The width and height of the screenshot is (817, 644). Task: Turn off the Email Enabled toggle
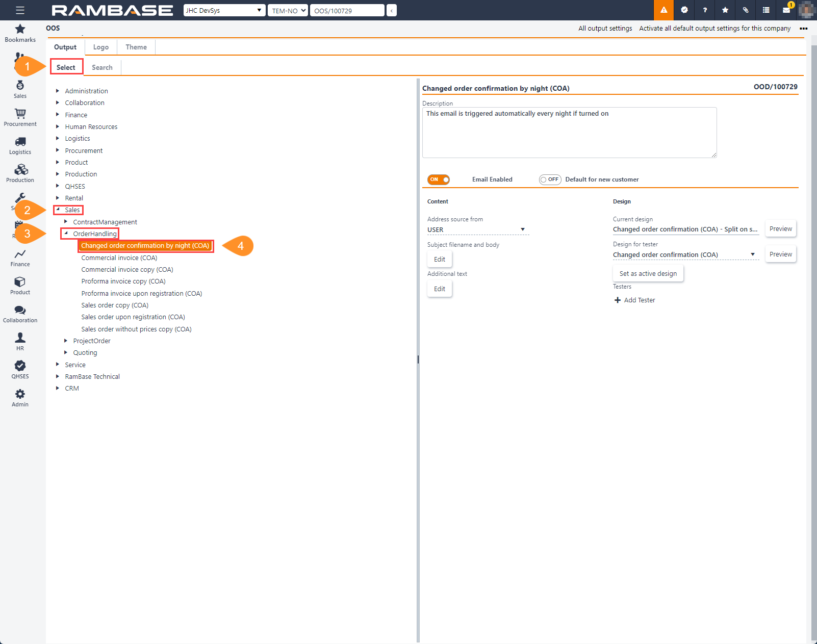(x=439, y=179)
